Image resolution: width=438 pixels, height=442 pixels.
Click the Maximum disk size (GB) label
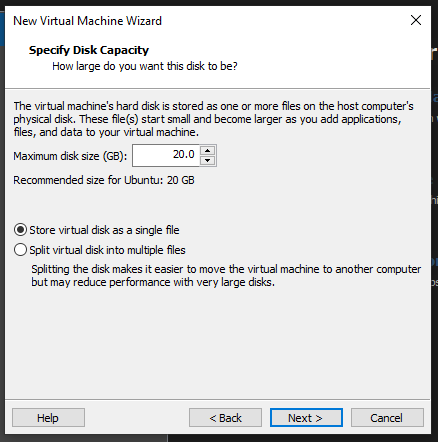click(x=70, y=156)
